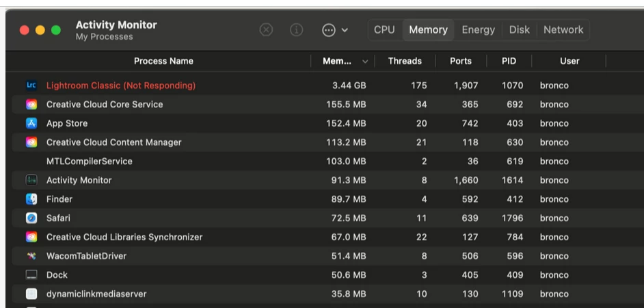This screenshot has width=644, height=308.
Task: Sort by Threads column header
Action: click(405, 62)
